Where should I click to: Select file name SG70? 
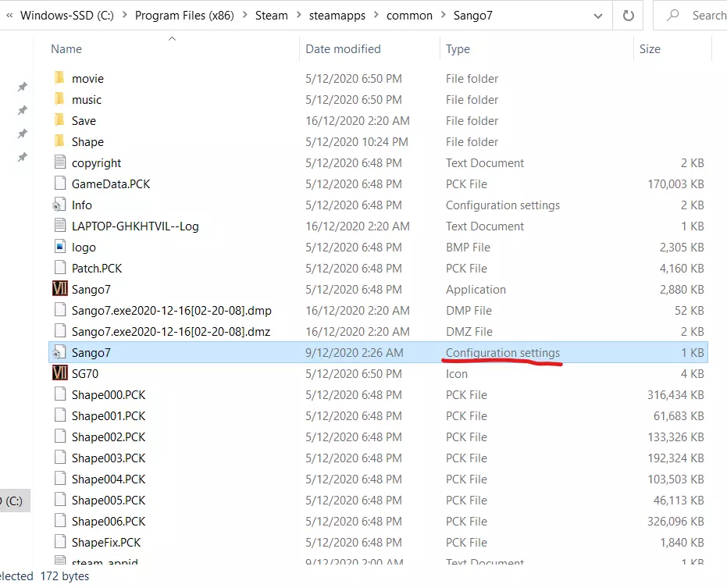(x=85, y=374)
